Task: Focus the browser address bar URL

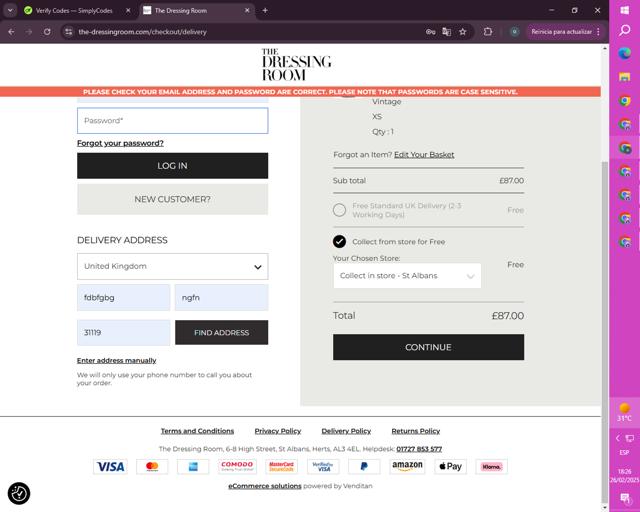Action: pos(142,31)
